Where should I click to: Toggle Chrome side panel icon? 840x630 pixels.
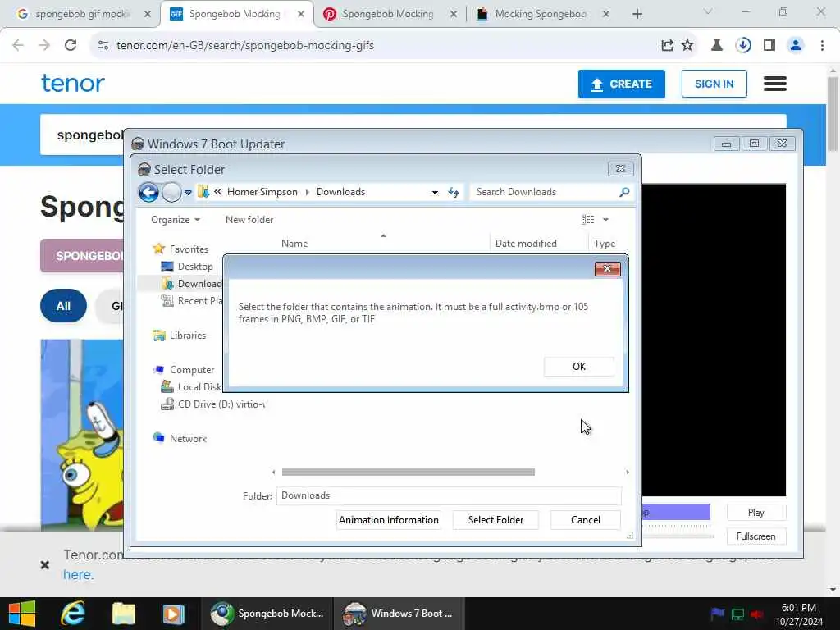(769, 46)
